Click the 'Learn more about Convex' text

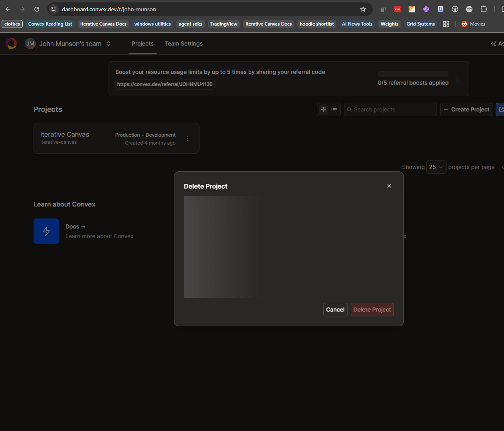tap(99, 236)
